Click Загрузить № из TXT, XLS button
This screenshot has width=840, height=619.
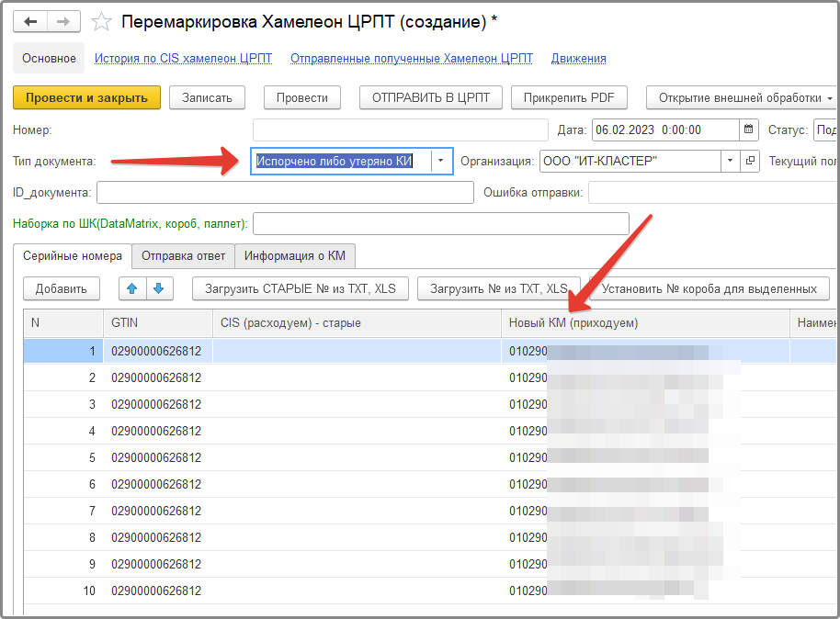tap(499, 288)
